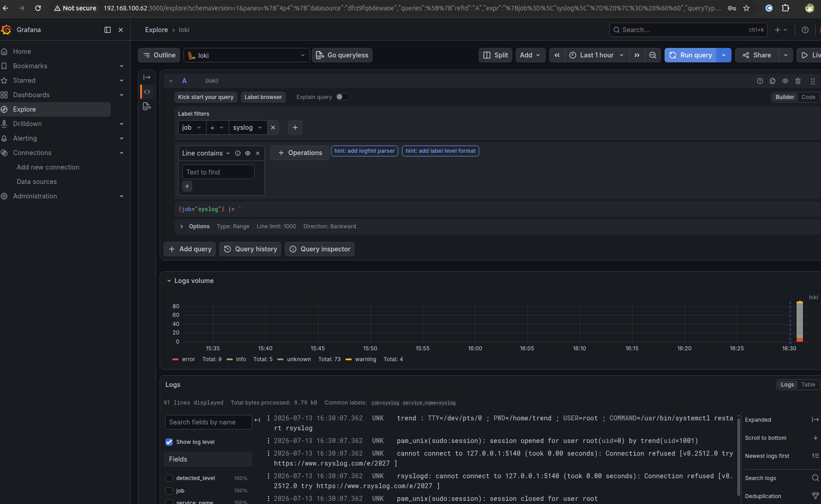Collapse the fields sidebar arrow
The image size is (821, 504).
[257, 420]
